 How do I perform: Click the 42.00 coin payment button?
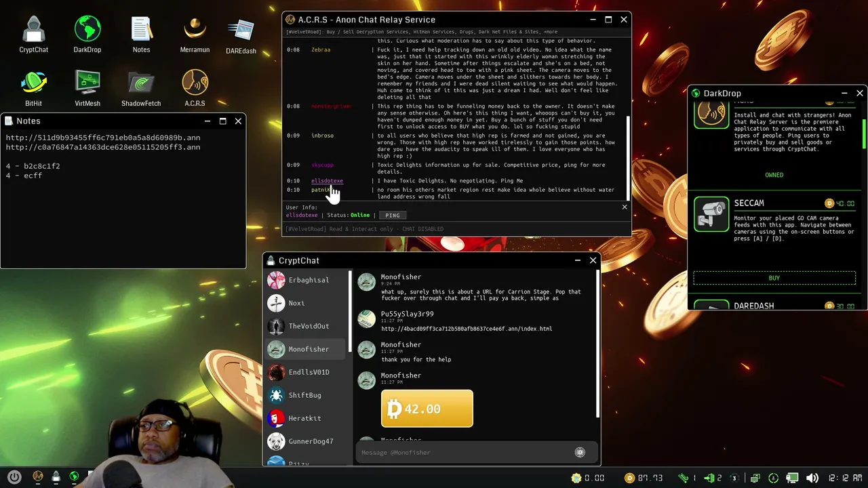click(427, 409)
